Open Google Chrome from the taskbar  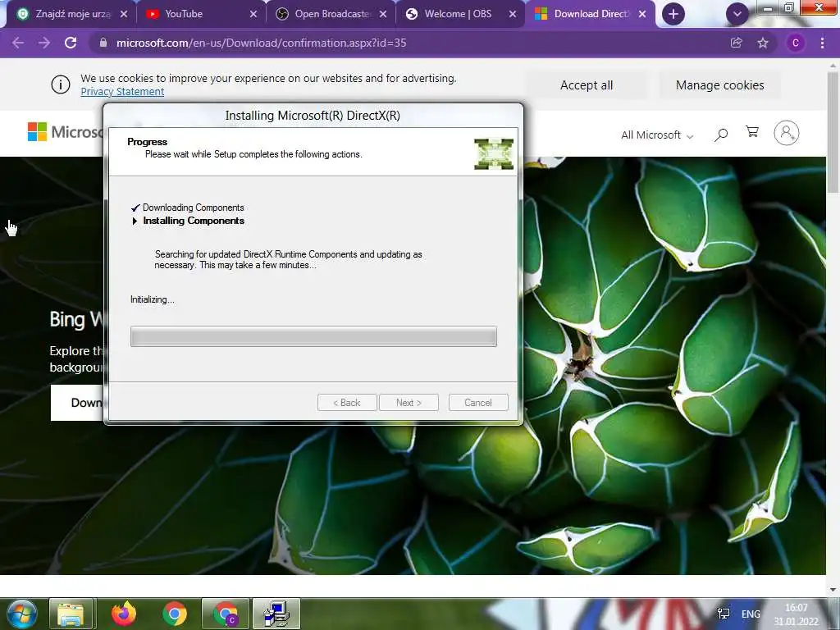(174, 614)
